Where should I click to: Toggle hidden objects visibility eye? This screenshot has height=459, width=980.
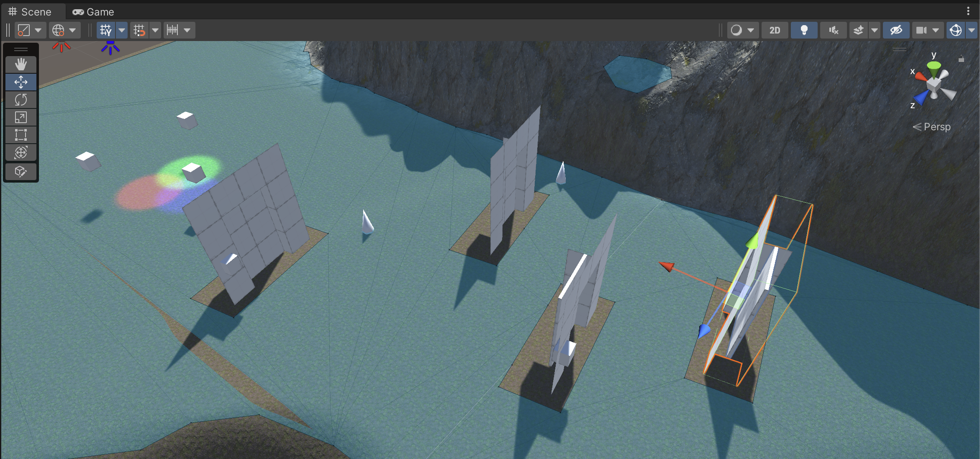896,30
